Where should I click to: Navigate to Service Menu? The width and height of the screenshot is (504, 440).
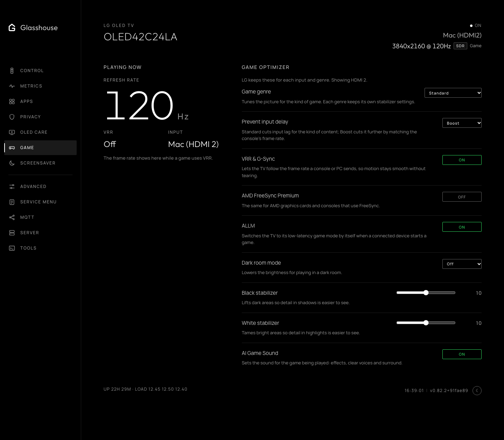coord(40,202)
